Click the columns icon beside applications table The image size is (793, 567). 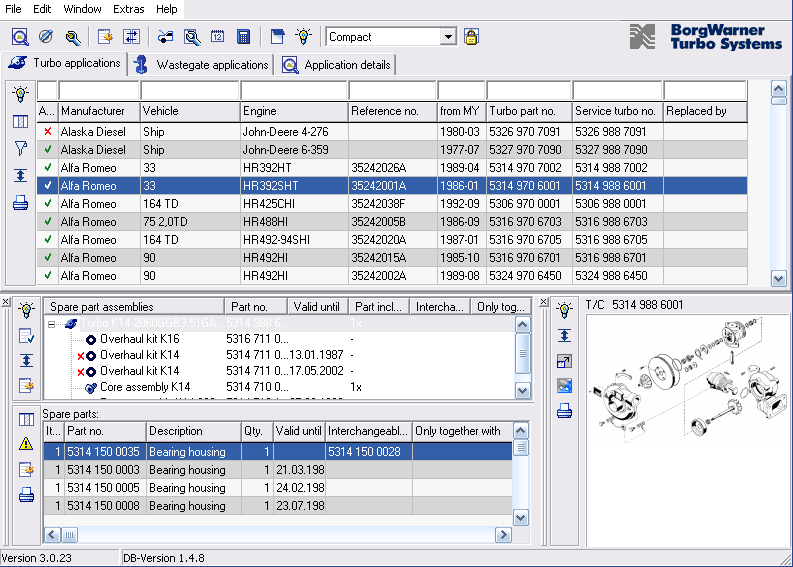click(20, 121)
